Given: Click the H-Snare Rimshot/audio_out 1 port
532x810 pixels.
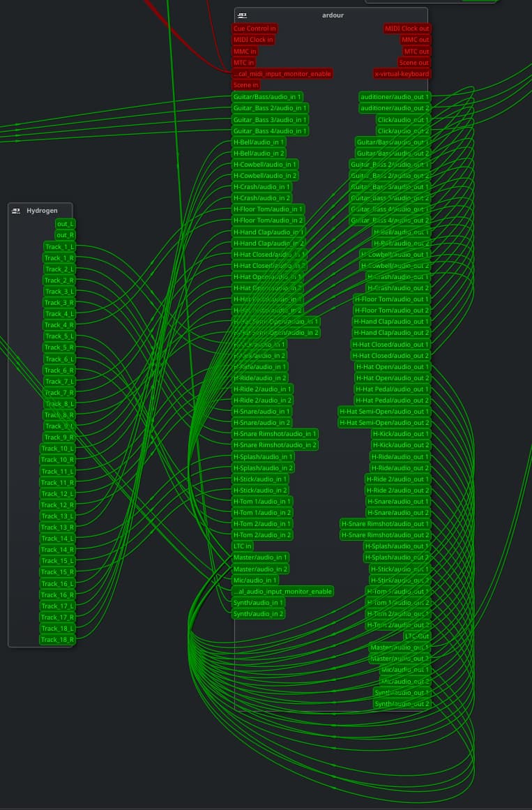Looking at the screenshot, I should [x=385, y=523].
